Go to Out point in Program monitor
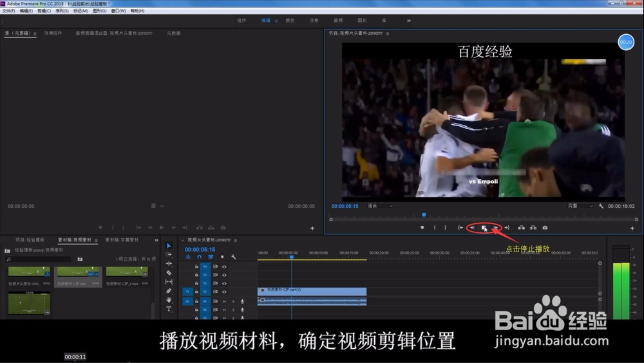This screenshot has height=363, width=644. [507, 227]
